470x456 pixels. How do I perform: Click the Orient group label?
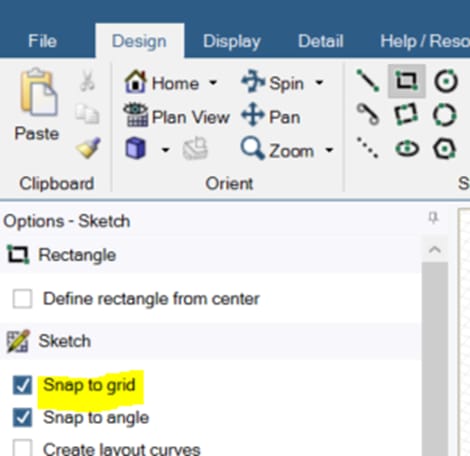229,183
